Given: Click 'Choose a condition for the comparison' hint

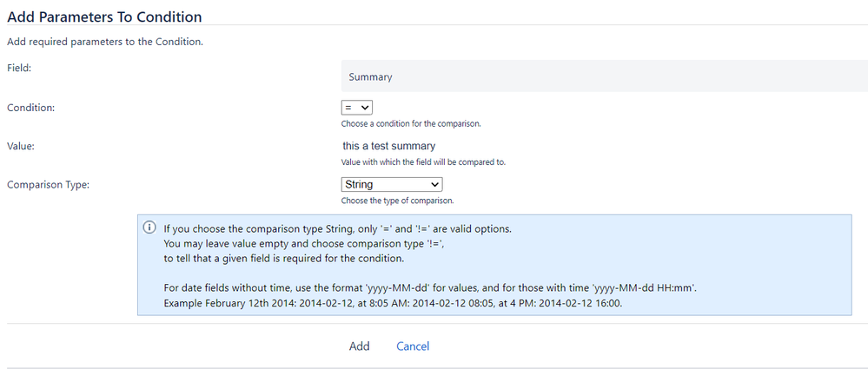Looking at the screenshot, I should [411, 124].
